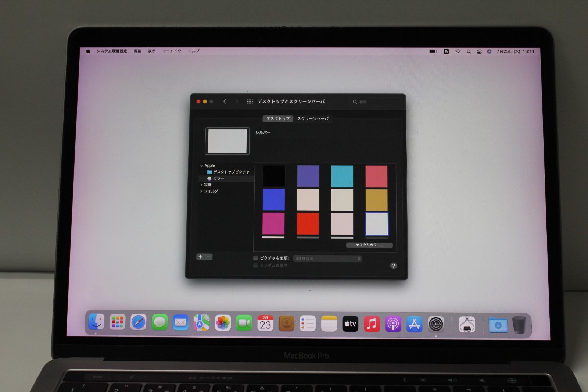This screenshot has height=392, width=588.
Task: Open 30分ごと interval dropdown
Action: (x=327, y=259)
